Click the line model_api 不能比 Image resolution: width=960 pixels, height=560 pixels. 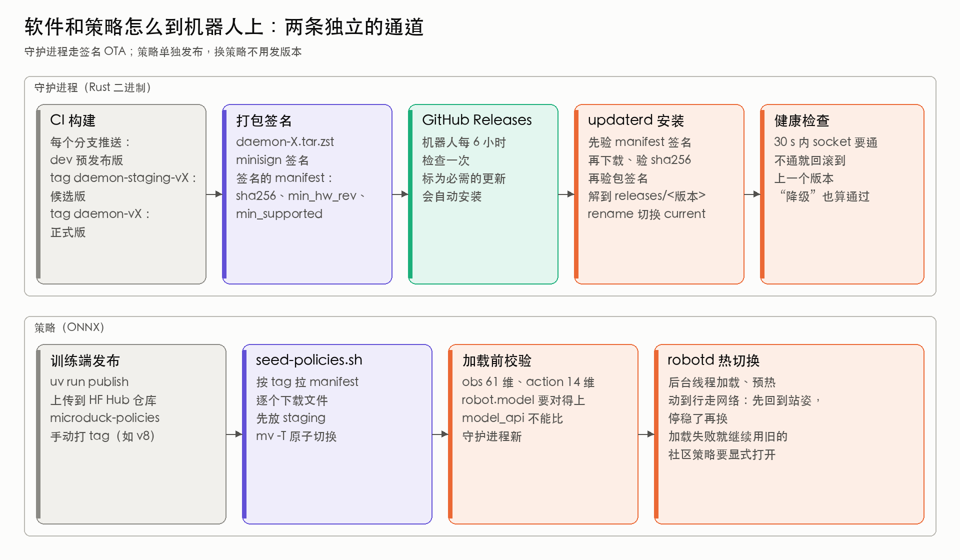coord(512,418)
